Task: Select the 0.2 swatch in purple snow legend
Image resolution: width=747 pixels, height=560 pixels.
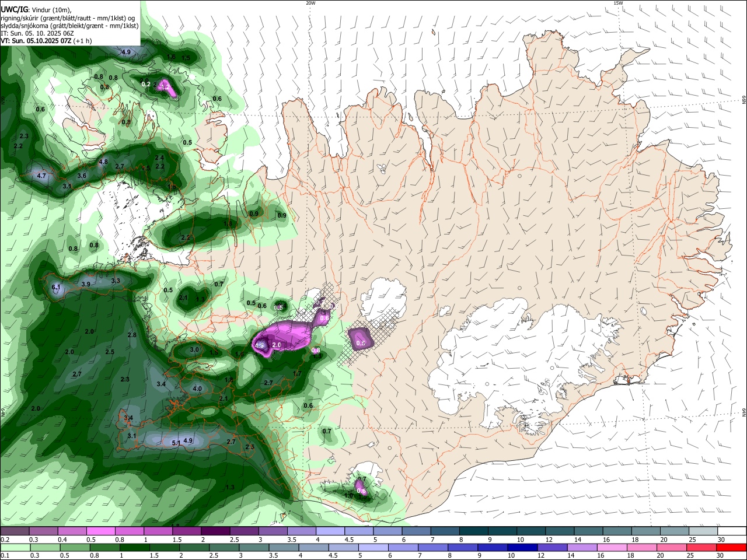Action: click(15, 531)
